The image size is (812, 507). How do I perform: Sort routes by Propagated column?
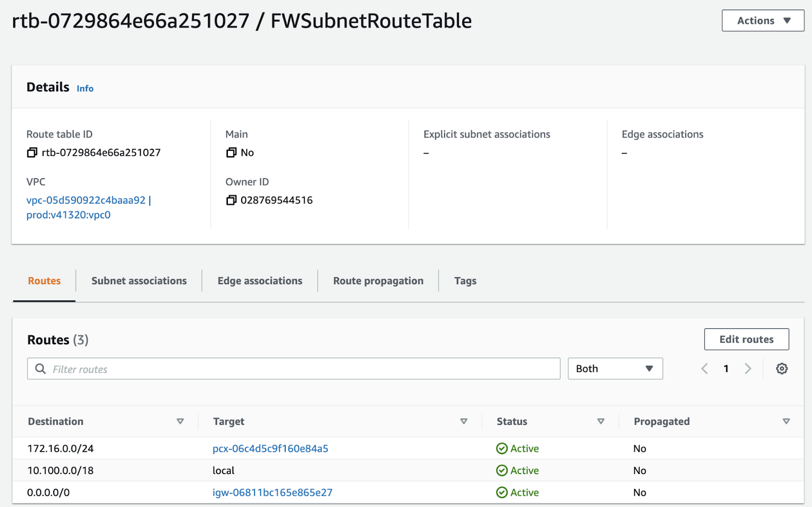786,422
